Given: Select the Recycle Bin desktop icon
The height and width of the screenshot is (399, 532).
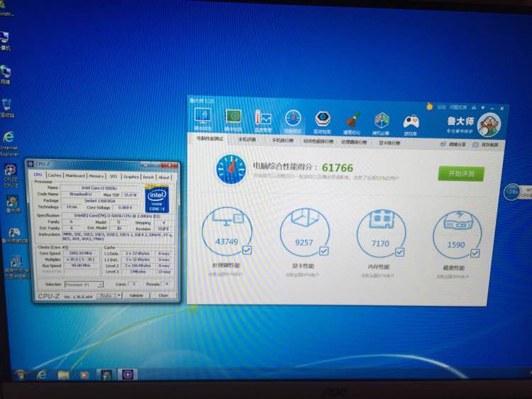Looking at the screenshot, I should pos(7,108).
